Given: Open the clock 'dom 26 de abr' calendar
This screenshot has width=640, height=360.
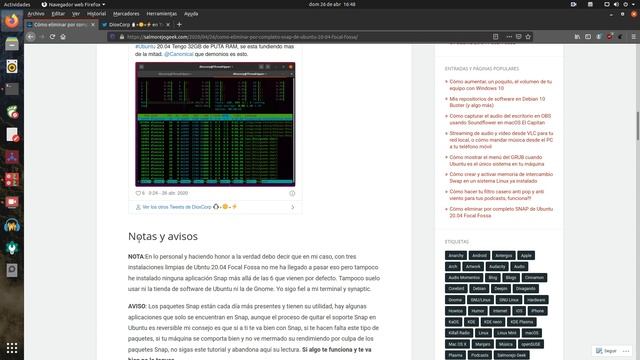Looking at the screenshot, I should 332,4.
